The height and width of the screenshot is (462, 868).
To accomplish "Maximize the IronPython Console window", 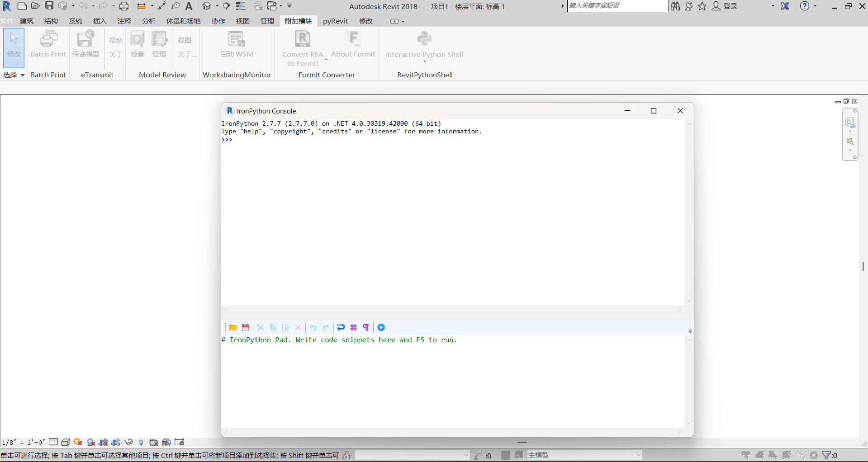I will [x=654, y=111].
